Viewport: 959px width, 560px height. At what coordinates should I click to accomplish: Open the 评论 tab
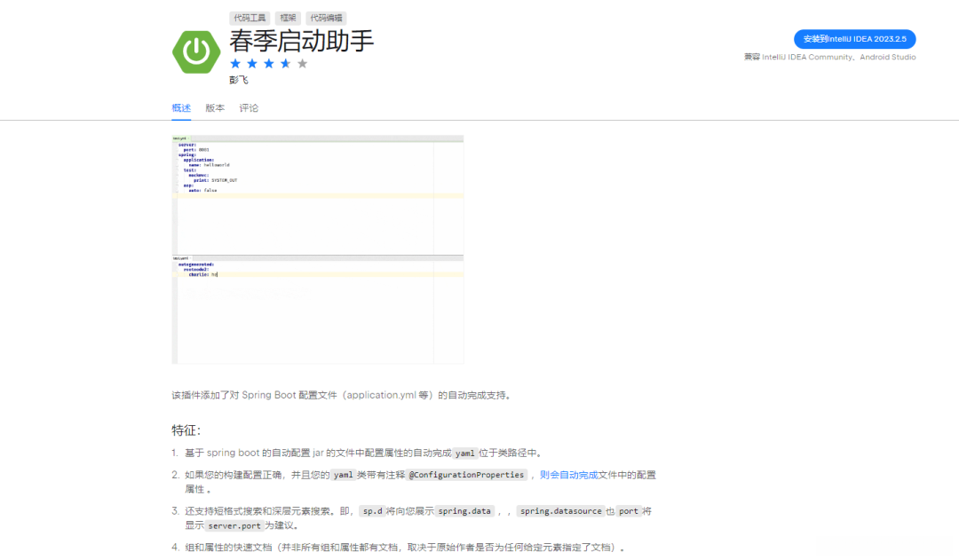click(x=248, y=106)
